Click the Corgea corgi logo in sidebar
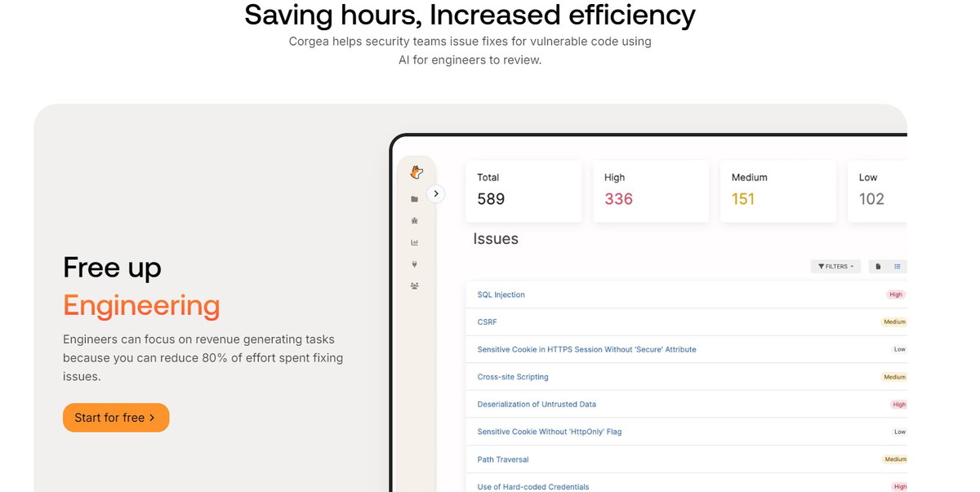 416,172
